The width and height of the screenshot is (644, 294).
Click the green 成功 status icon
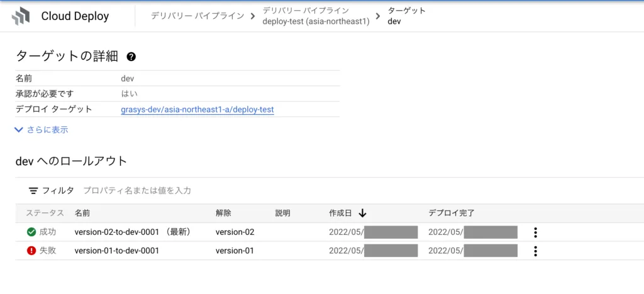click(31, 232)
